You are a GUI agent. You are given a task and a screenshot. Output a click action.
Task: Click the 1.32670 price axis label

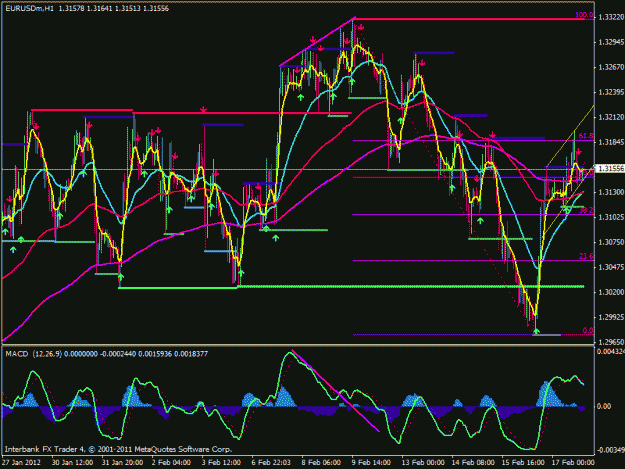point(611,67)
